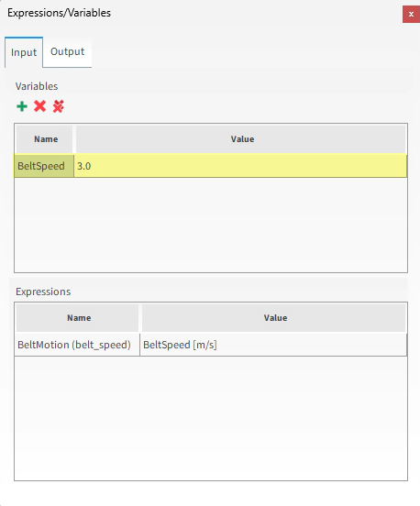Close the Expressions/Variables dialog
The height and width of the screenshot is (506, 420).
pyautogui.click(x=411, y=14)
